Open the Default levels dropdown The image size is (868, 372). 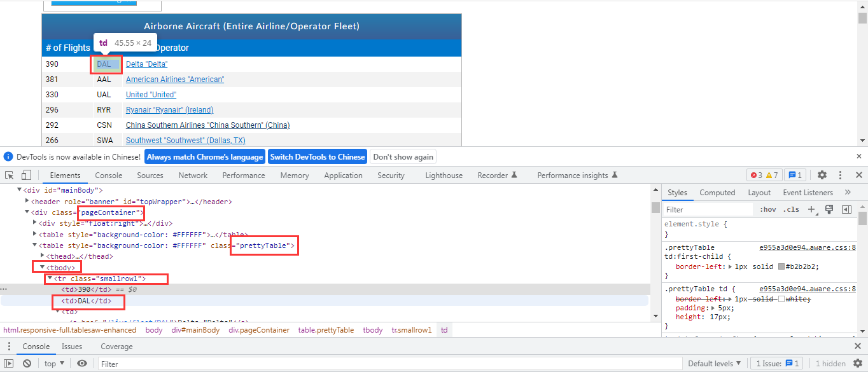point(715,364)
